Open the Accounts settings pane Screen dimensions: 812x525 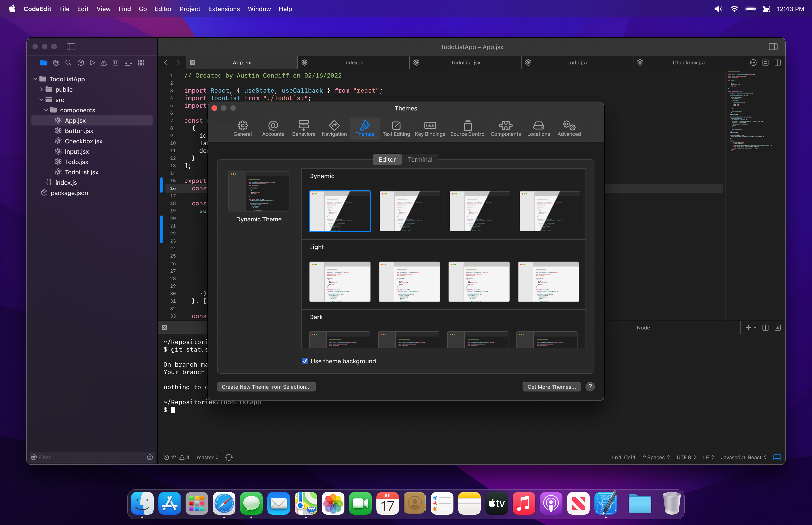click(273, 128)
